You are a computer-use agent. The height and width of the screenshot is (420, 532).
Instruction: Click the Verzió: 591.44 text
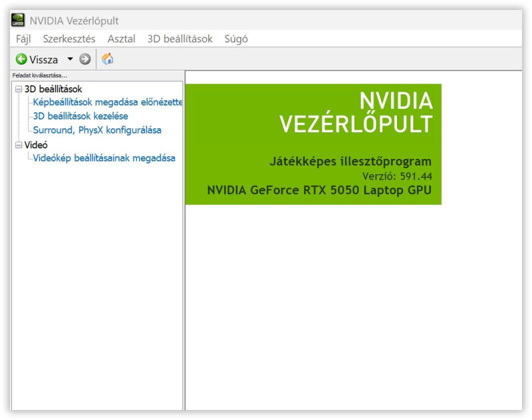click(x=397, y=176)
